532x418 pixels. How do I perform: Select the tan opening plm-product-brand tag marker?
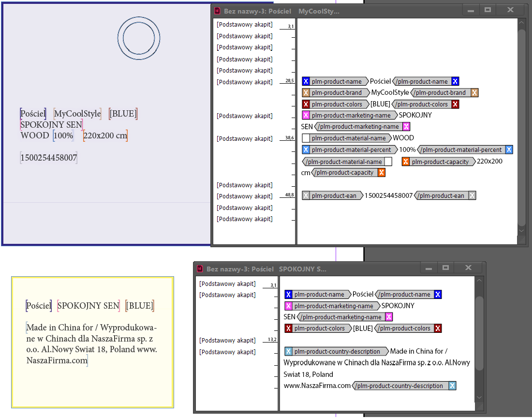click(336, 92)
